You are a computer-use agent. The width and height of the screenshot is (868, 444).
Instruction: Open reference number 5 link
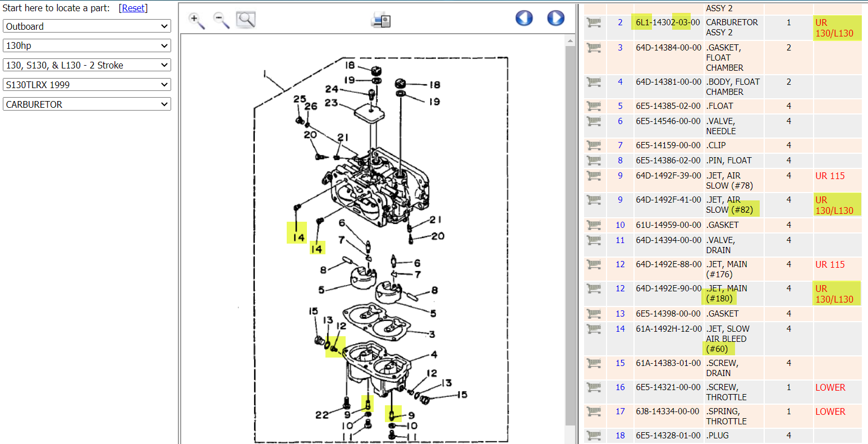point(620,106)
